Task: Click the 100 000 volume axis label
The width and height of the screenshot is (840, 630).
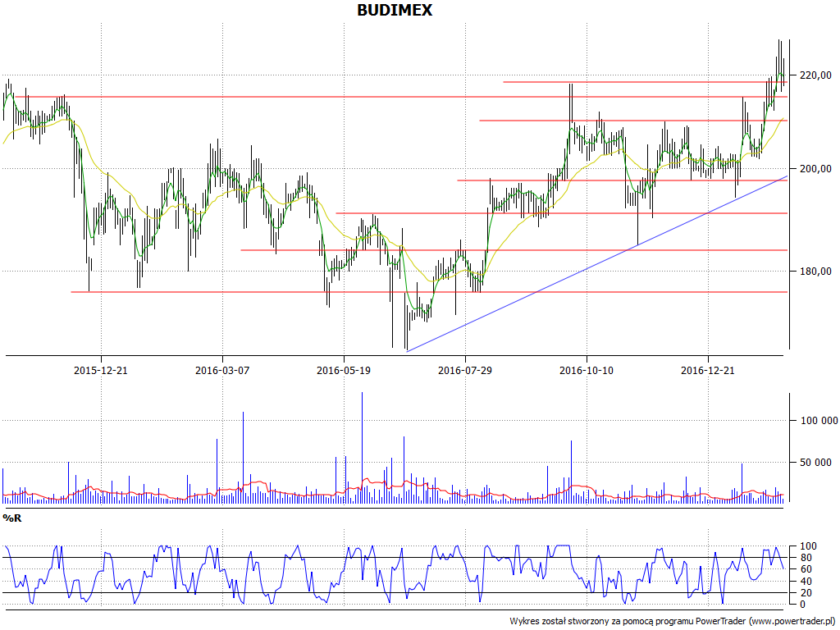Action: (819, 421)
